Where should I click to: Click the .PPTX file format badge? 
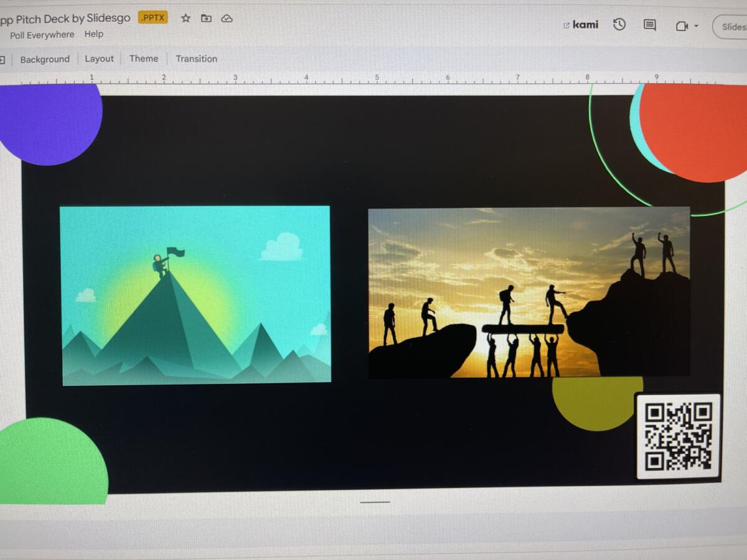153,17
